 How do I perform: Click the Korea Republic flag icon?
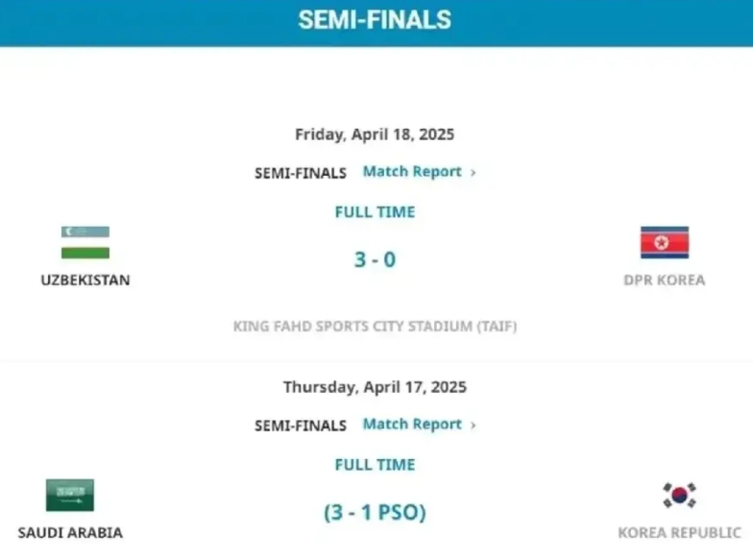680,495
